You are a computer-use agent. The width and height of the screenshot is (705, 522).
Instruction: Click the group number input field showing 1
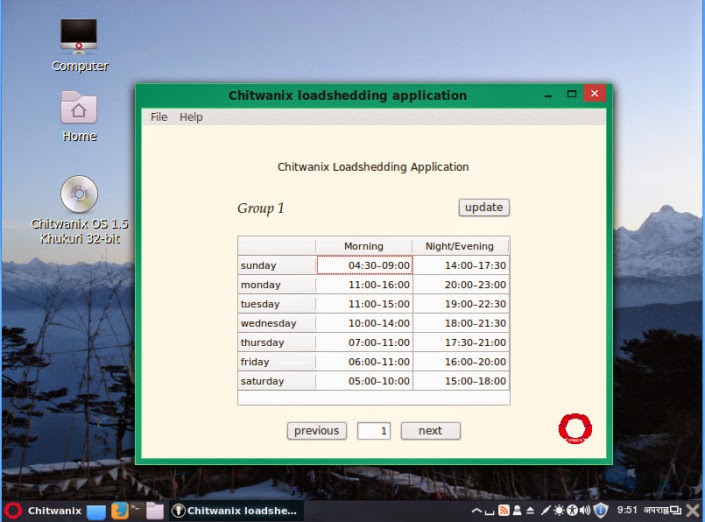pyautogui.click(x=374, y=431)
